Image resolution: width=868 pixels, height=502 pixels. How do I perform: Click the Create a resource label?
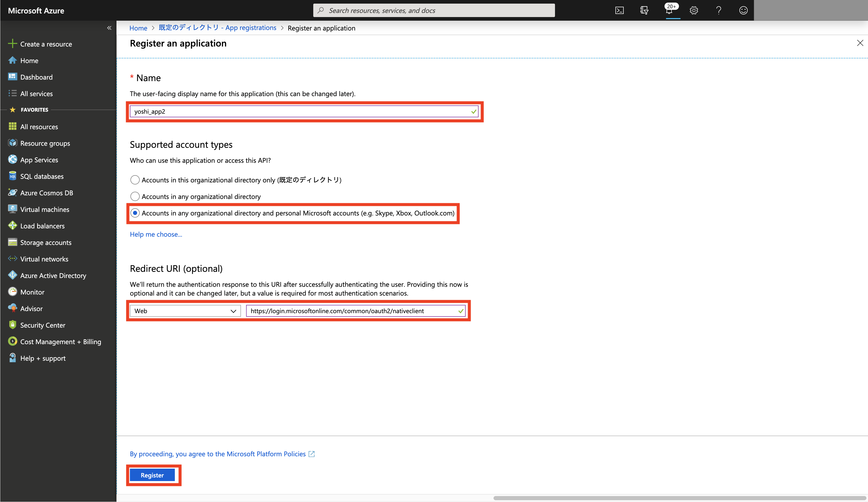pyautogui.click(x=46, y=44)
